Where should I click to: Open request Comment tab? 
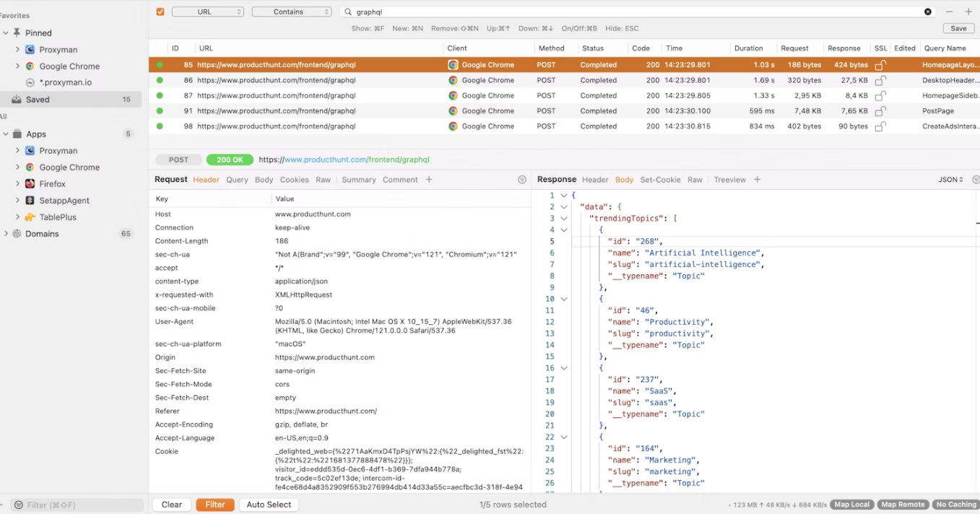[400, 180]
